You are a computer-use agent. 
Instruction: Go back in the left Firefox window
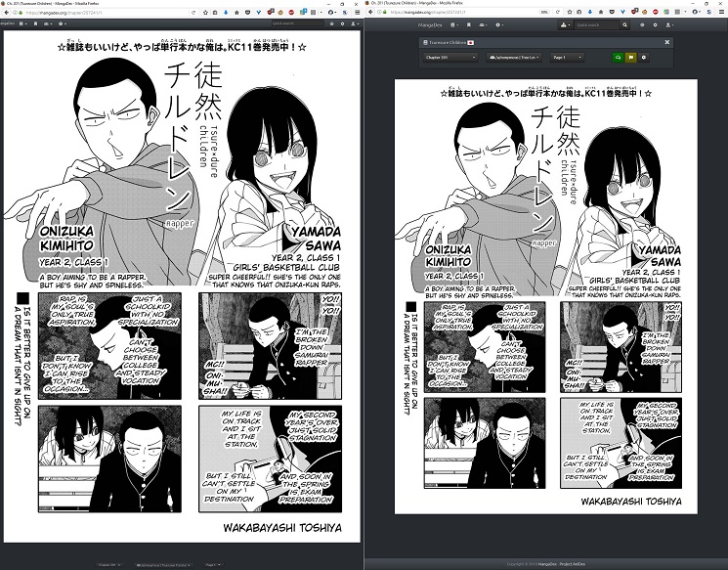(x=7, y=13)
